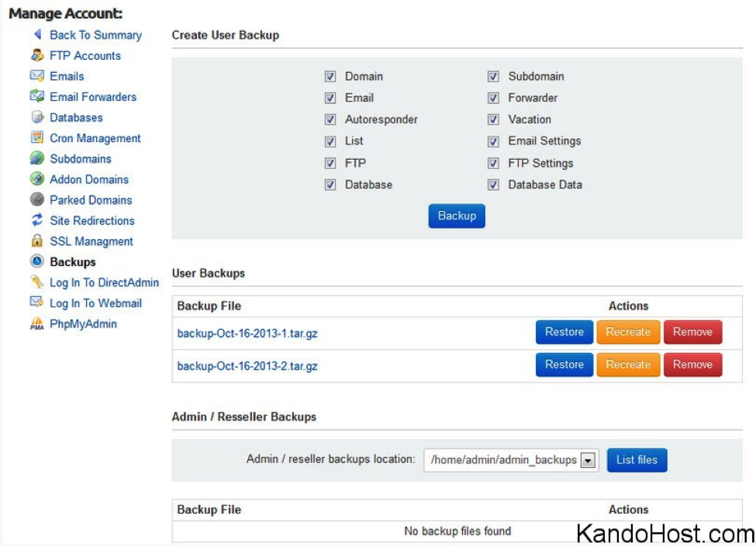
Task: Click the Back To Summary arrow icon
Action: click(x=38, y=34)
